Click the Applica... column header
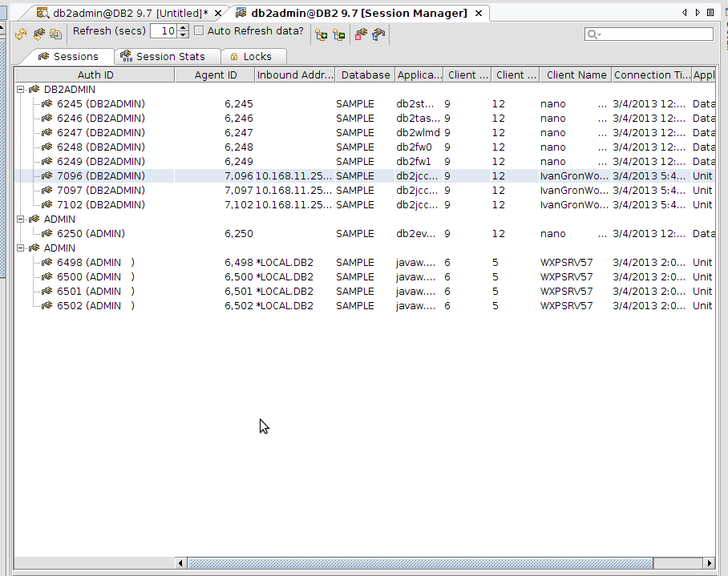This screenshot has width=728, height=576. coord(419,75)
